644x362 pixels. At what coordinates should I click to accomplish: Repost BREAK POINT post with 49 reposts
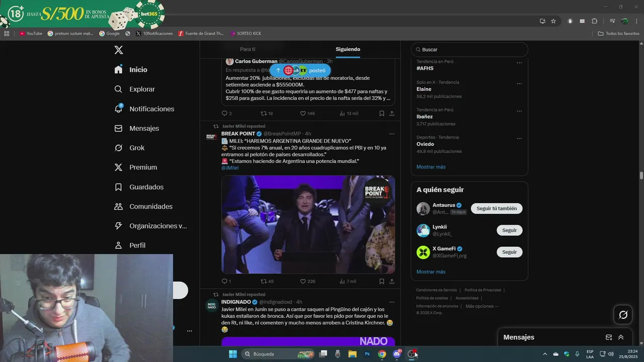click(x=267, y=282)
